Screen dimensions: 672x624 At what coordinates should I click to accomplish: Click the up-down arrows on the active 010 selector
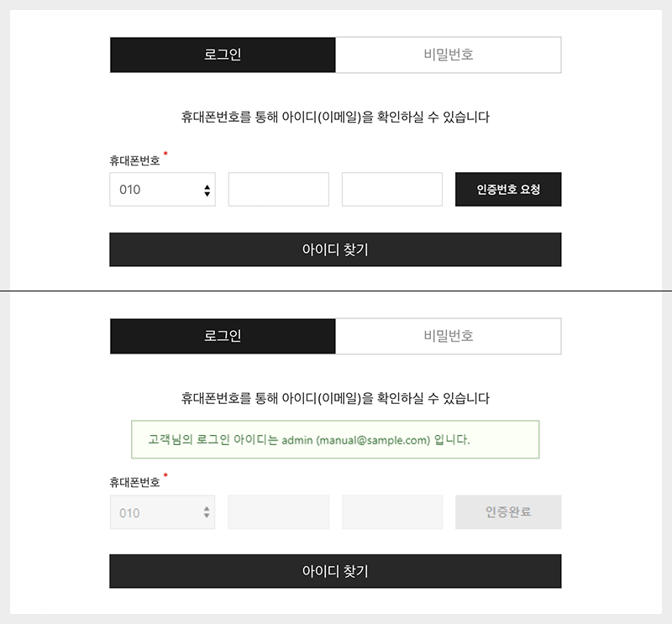tap(207, 191)
